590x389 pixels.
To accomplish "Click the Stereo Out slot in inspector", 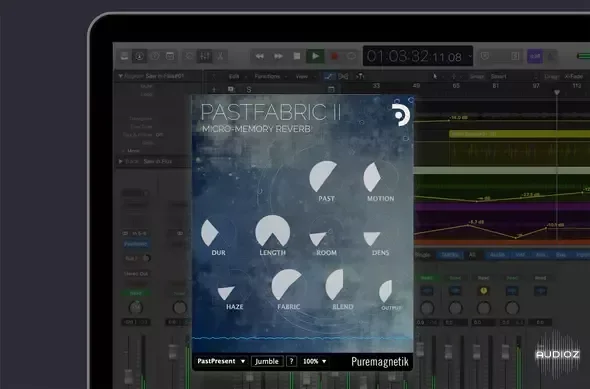I will [135, 274].
